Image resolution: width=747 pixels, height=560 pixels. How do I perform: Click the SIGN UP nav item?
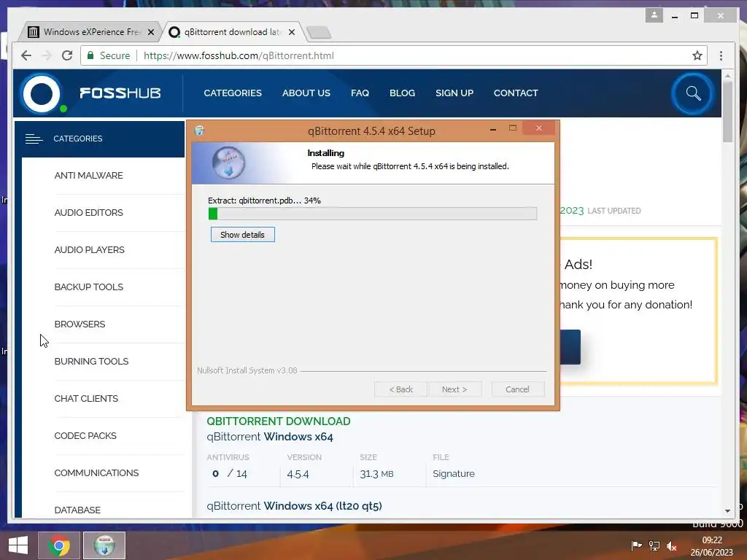point(454,93)
